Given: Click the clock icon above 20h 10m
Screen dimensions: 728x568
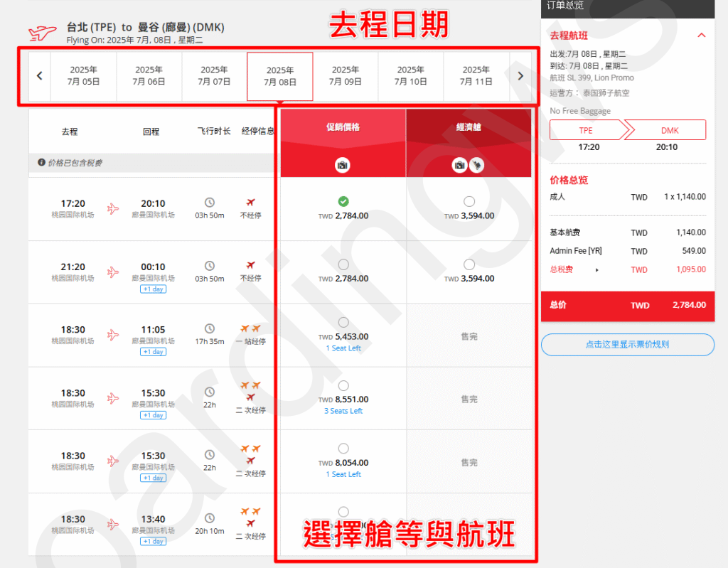Looking at the screenshot, I should pyautogui.click(x=210, y=518).
